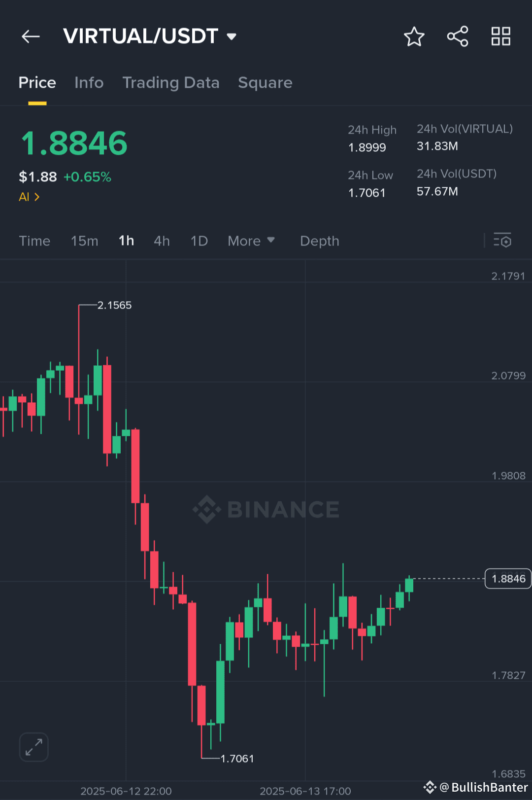Open the grid layout menu
The height and width of the screenshot is (800, 532).
click(x=500, y=36)
